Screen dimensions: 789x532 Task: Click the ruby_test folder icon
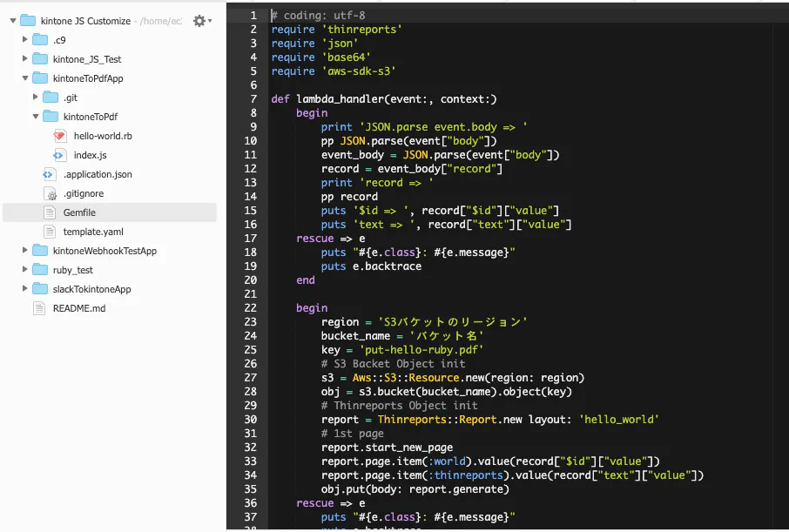pyautogui.click(x=40, y=269)
